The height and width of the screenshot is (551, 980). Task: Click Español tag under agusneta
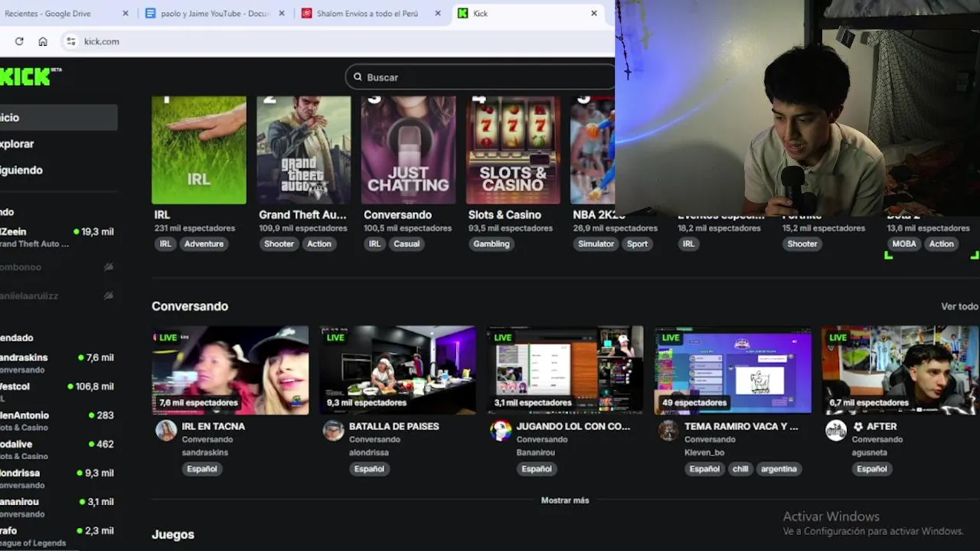(872, 469)
